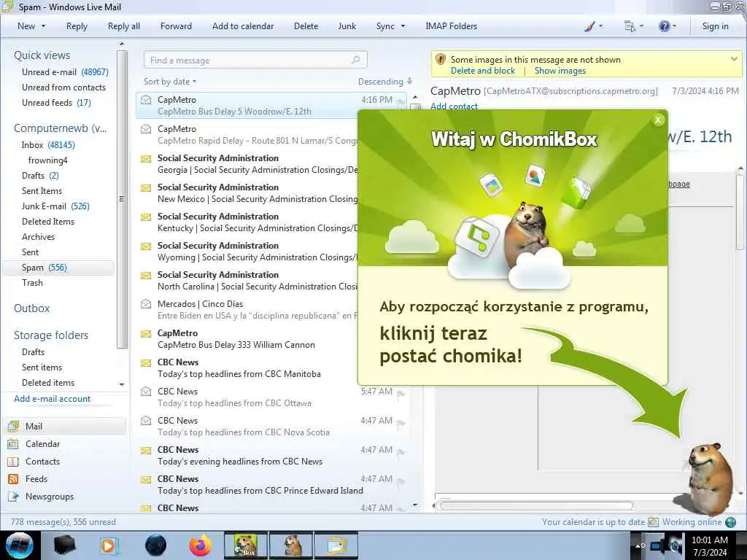747x560 pixels.
Task: Expand the New dropdown arrow
Action: pyautogui.click(x=43, y=26)
